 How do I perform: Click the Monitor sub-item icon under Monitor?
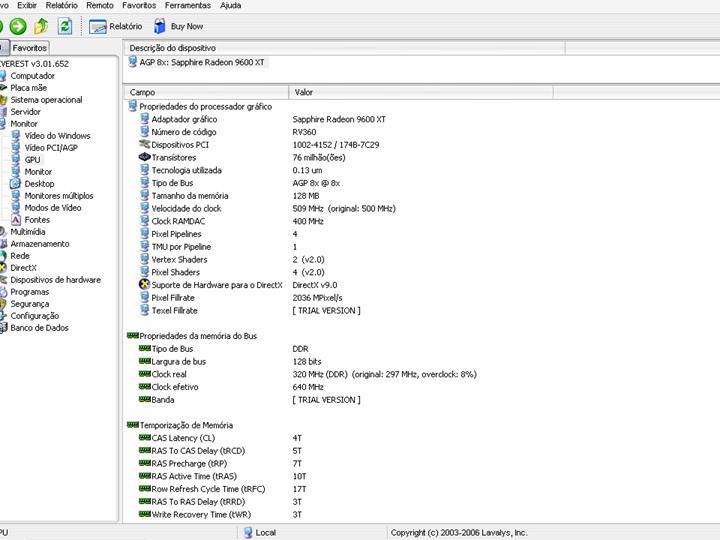tap(16, 171)
